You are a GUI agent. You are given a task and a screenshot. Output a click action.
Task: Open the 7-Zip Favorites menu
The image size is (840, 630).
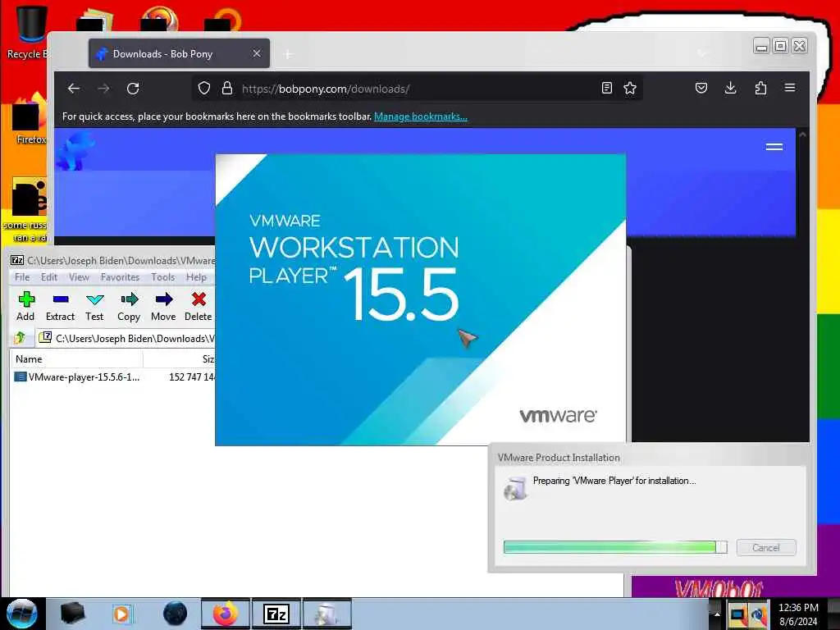120,277
